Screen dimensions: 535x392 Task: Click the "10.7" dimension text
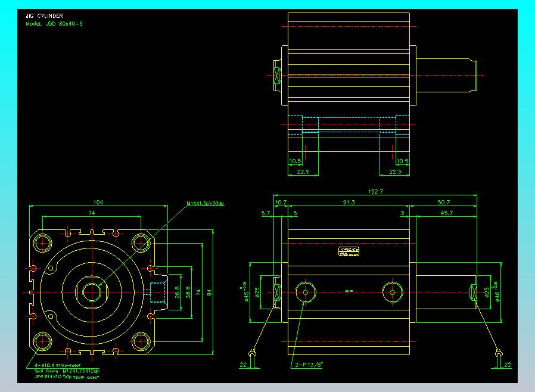point(281,203)
